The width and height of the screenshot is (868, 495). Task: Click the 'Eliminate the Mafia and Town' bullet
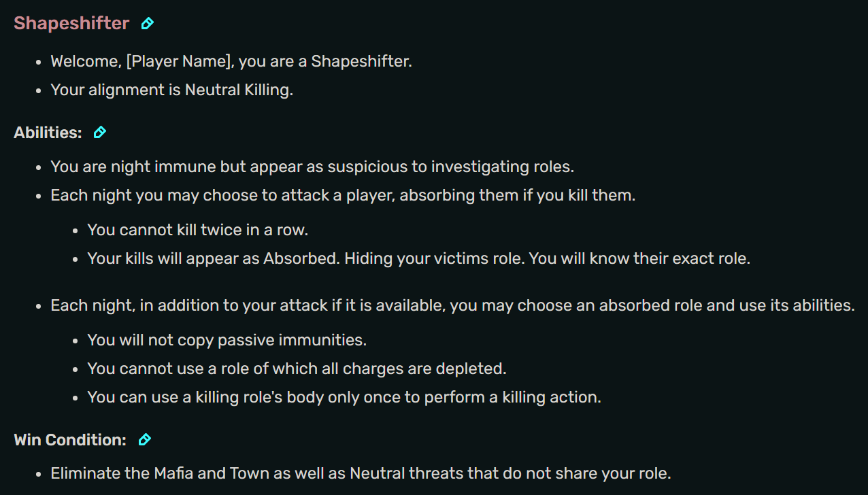pos(361,473)
